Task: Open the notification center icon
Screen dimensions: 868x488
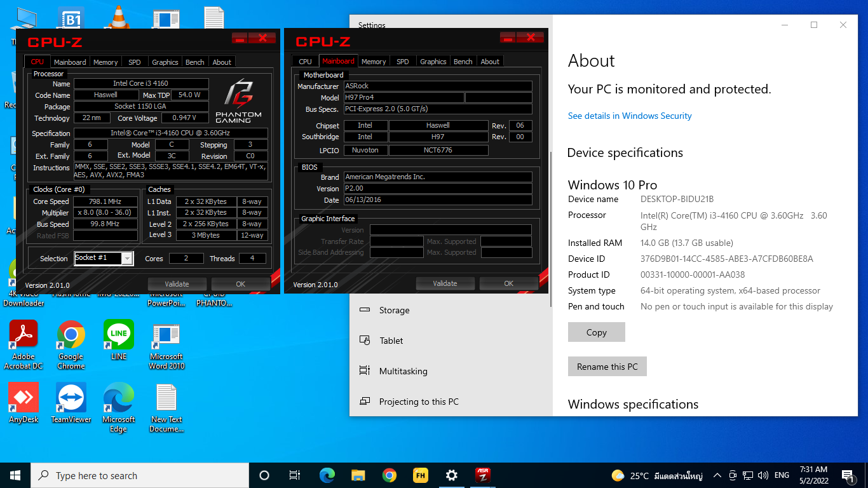Action: click(x=848, y=475)
